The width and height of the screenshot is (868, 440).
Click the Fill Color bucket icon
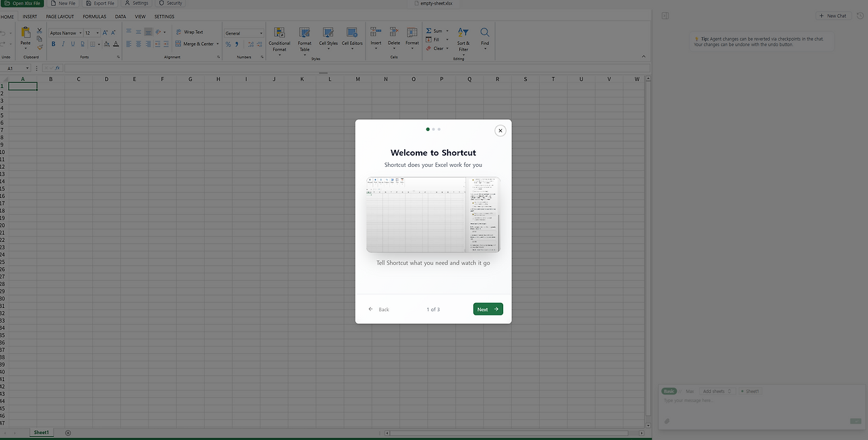pyautogui.click(x=106, y=44)
